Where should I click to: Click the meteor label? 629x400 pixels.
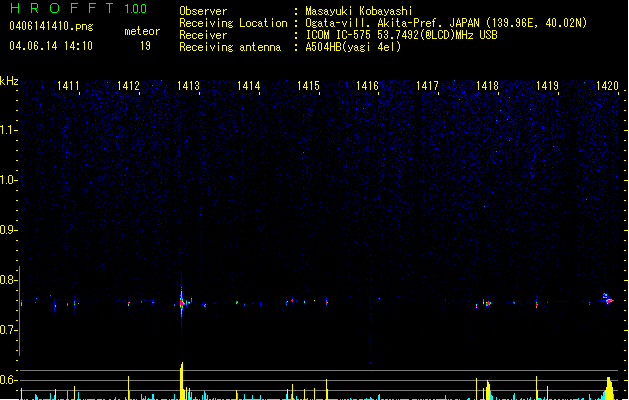pyautogui.click(x=142, y=31)
